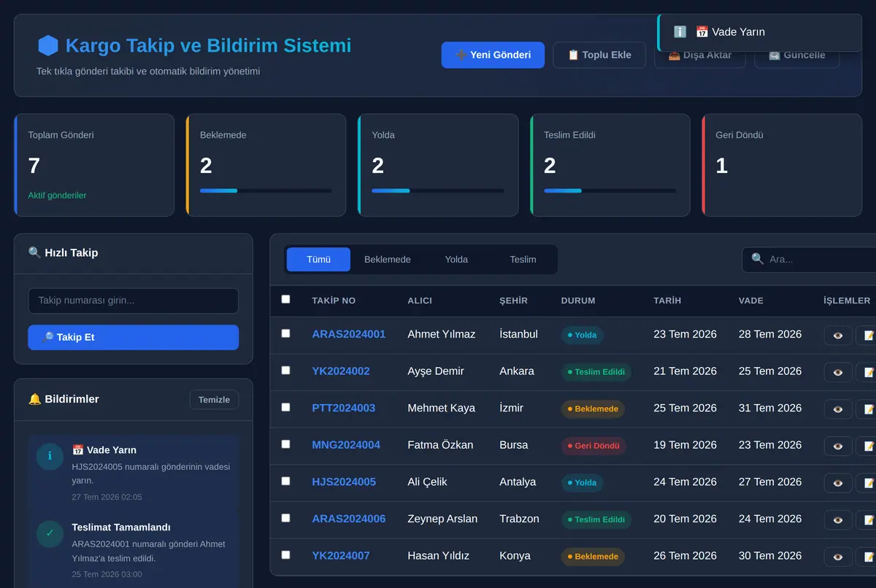Screen dimensions: 876x588
Task: Select the checkbox for Ayşe Demir row
Action: (x=285, y=370)
